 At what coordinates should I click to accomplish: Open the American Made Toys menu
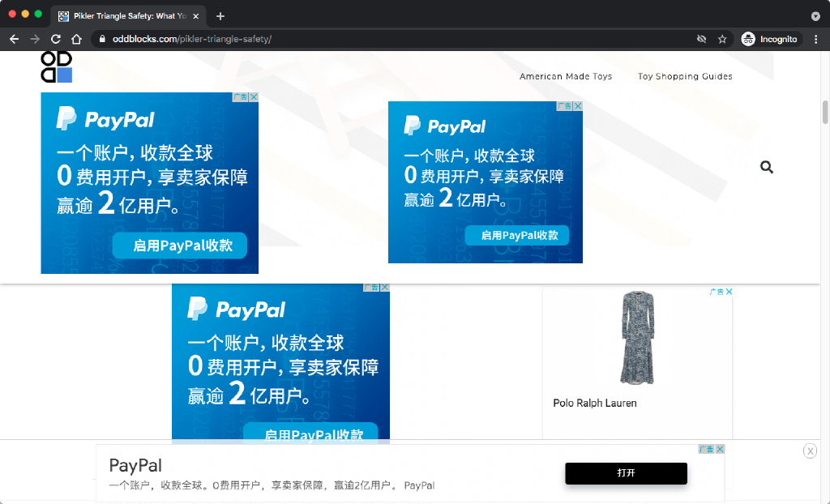click(565, 76)
